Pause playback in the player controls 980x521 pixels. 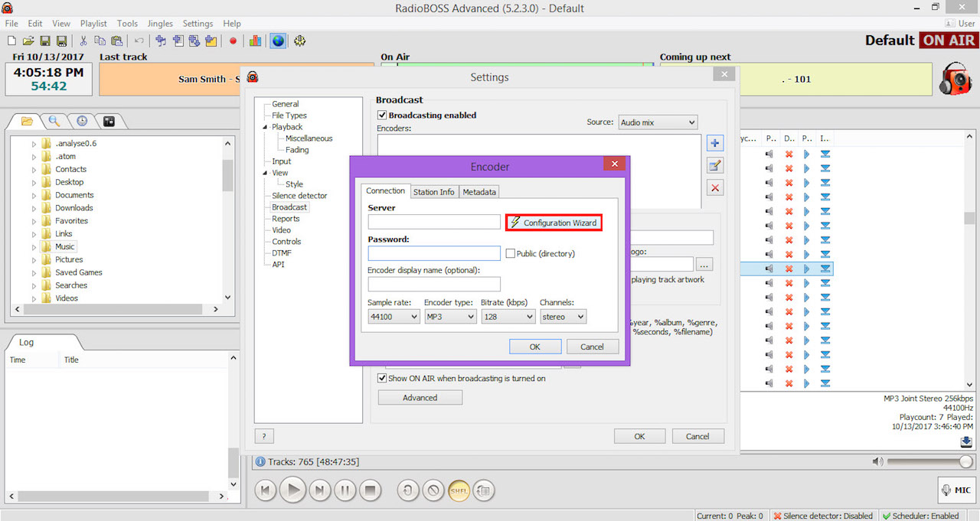pyautogui.click(x=345, y=490)
